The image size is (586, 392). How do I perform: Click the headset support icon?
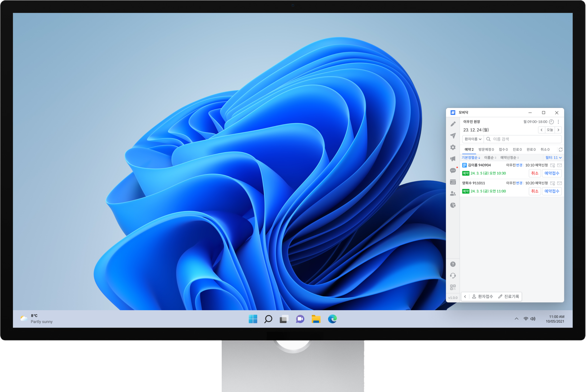click(x=453, y=276)
